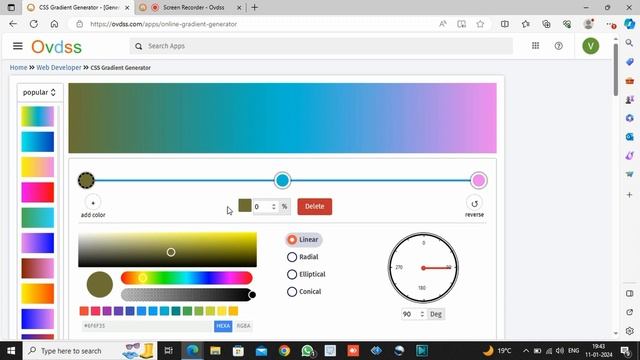
Task: Switch to the CSS Gradient Generator tab
Action: tap(78, 7)
